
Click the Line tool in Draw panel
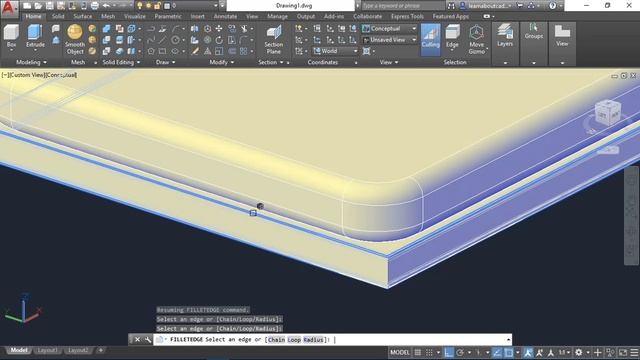[162, 40]
